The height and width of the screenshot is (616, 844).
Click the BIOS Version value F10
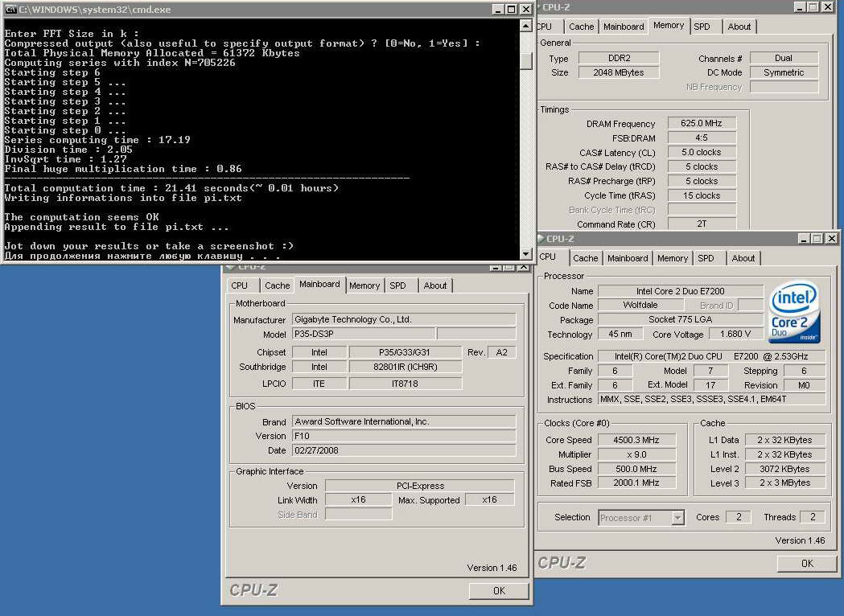(404, 436)
